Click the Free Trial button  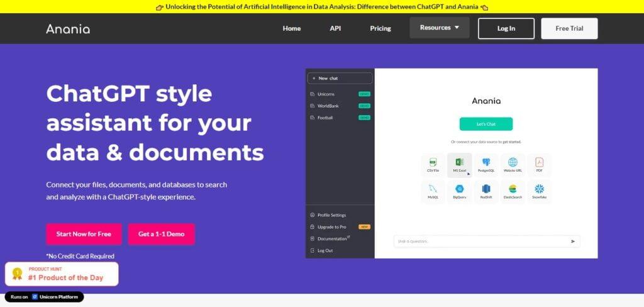pyautogui.click(x=569, y=28)
